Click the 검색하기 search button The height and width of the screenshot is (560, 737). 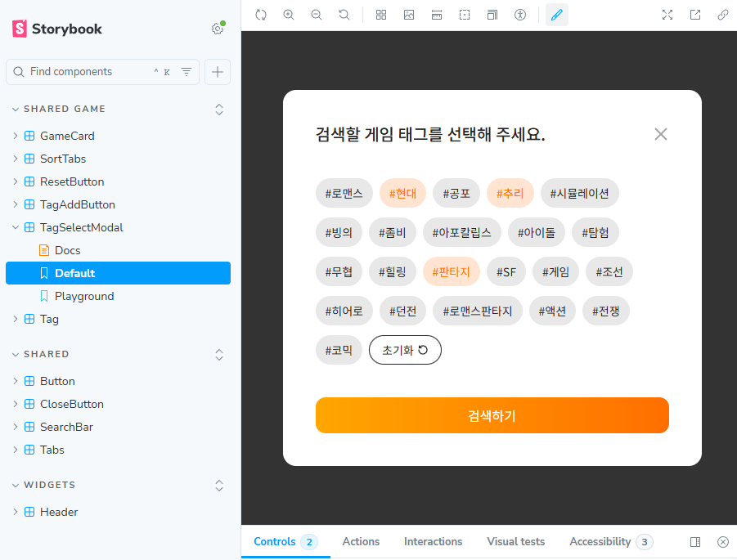[492, 416]
